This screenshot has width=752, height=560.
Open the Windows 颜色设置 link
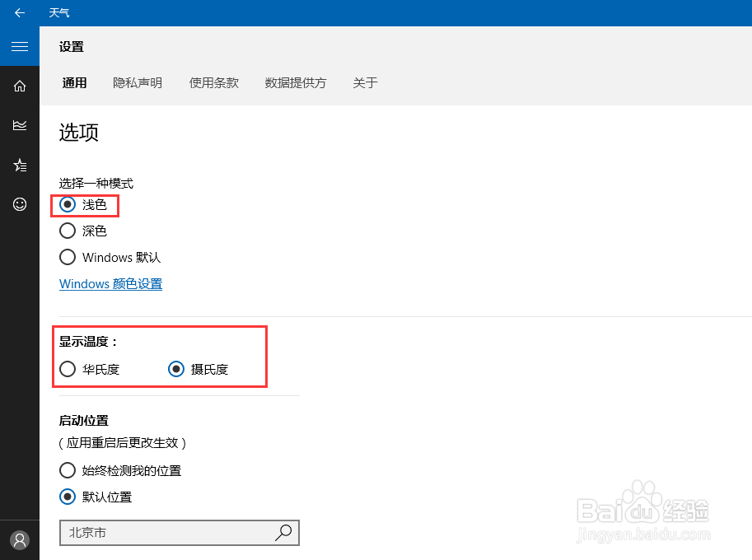coord(110,283)
